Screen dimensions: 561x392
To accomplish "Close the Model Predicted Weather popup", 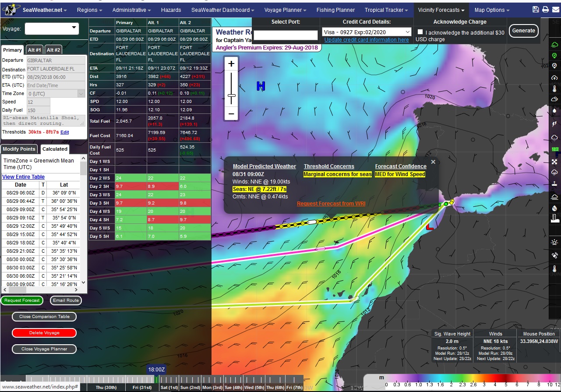I will point(433,162).
